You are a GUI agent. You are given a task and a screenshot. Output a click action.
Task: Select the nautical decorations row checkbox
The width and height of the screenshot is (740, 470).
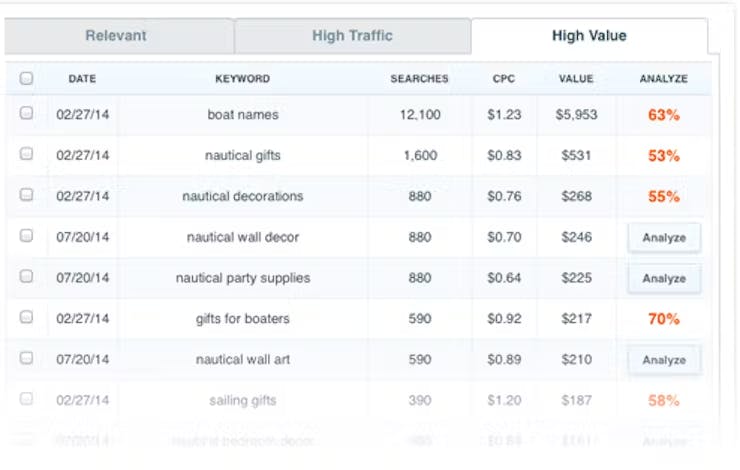26,196
